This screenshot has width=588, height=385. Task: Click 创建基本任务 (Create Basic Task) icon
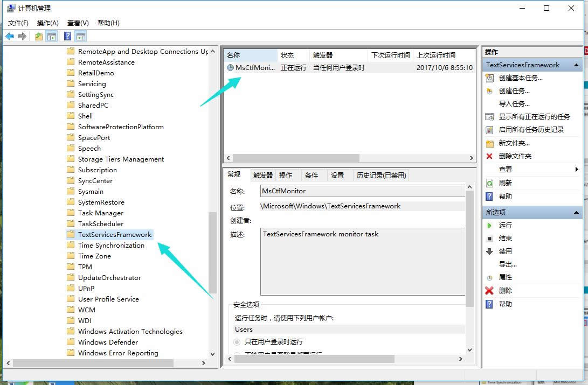point(489,78)
